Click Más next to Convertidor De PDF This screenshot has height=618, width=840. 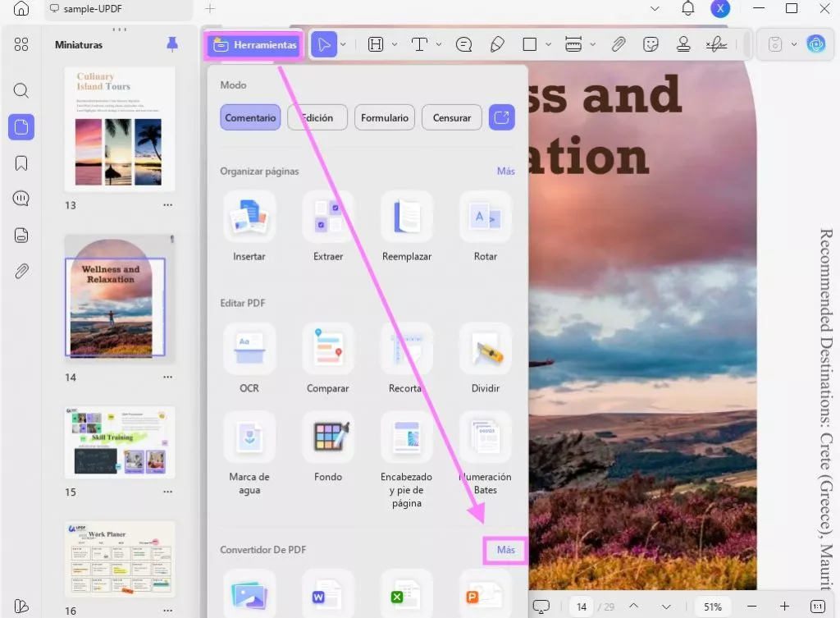click(505, 550)
